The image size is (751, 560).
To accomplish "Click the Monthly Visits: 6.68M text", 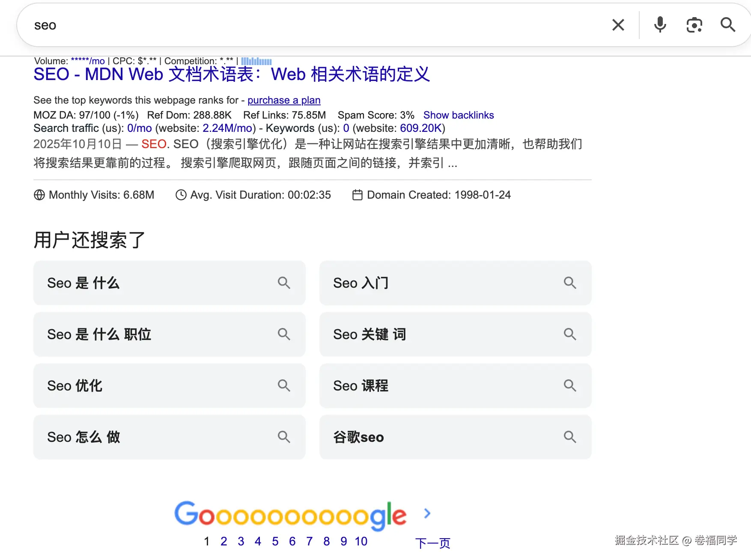I will (101, 195).
